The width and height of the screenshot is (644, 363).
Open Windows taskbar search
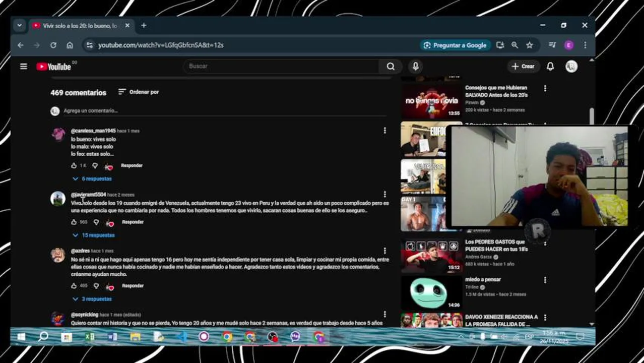pos(44,336)
